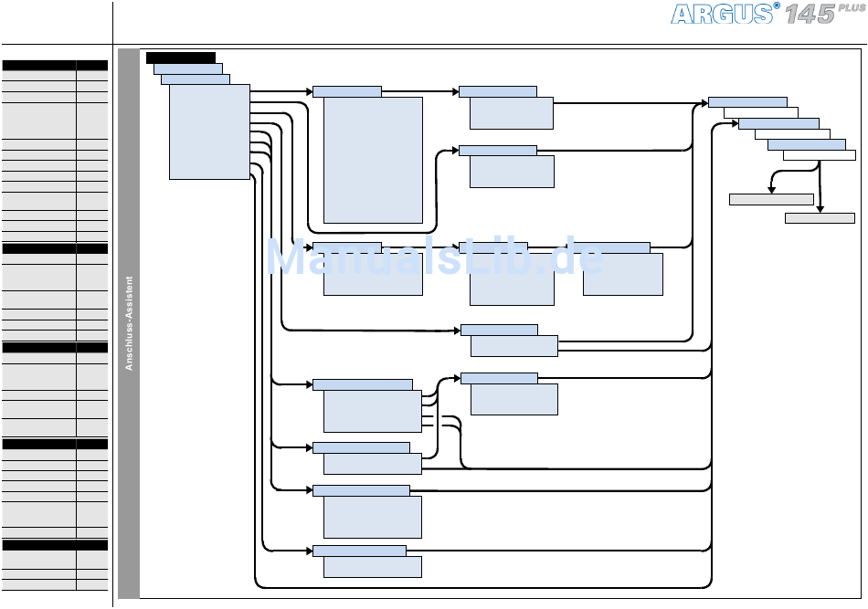Select the black root box of the flowchart
The height and width of the screenshot is (609, 868).
click(x=181, y=58)
